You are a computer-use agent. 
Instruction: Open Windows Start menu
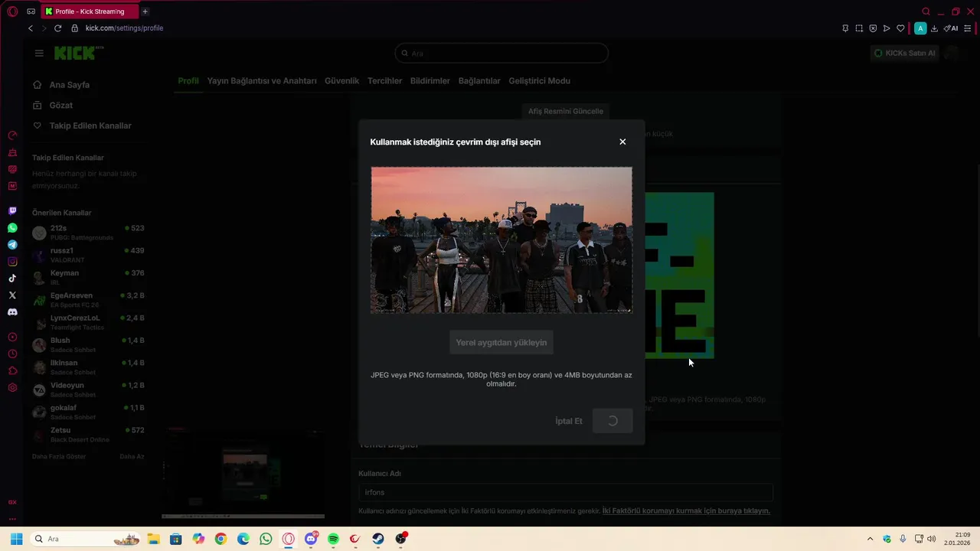point(16,539)
